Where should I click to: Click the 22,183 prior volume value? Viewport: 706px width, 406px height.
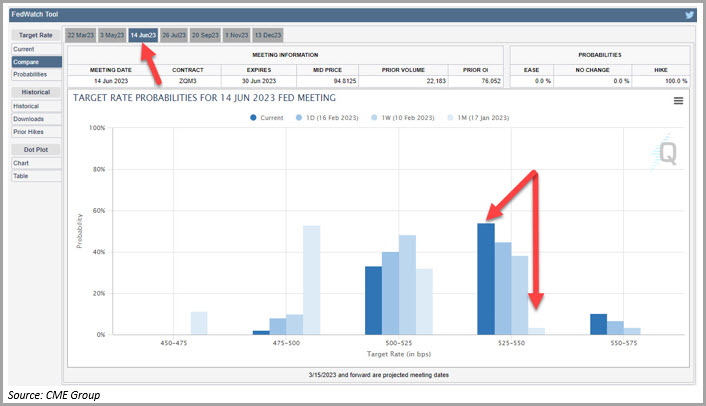point(436,81)
